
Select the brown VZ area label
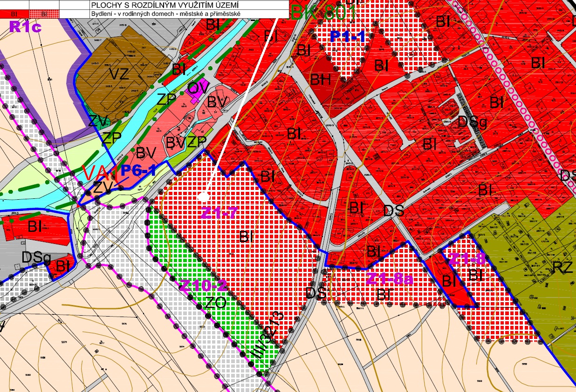[x=119, y=74]
